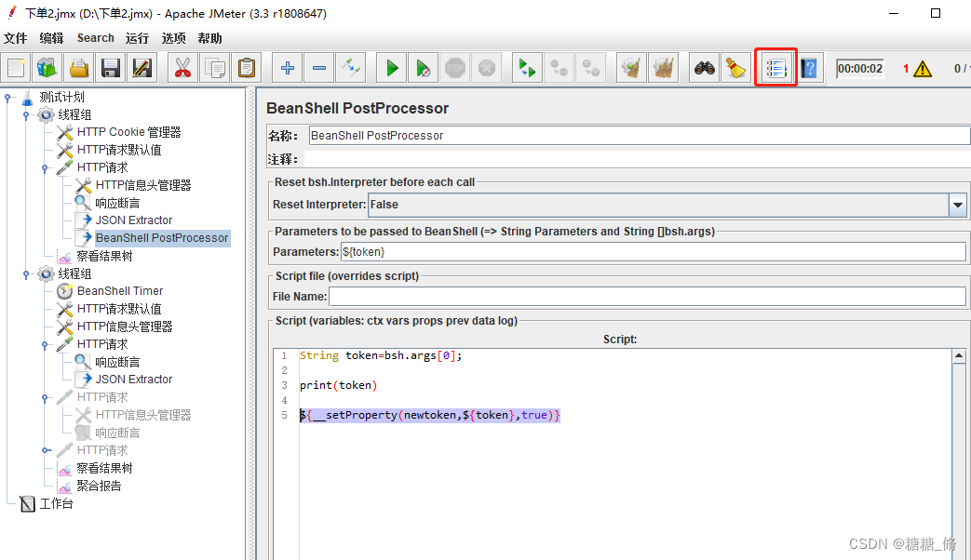Viewport: 971px width, 560px height.
Task: Toggle element enable state icon
Action: pos(350,68)
